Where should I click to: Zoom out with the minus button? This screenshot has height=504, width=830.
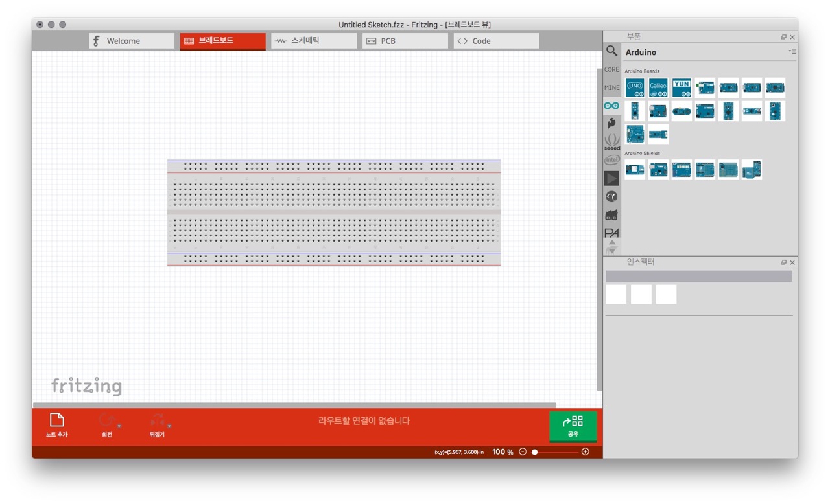[523, 452]
